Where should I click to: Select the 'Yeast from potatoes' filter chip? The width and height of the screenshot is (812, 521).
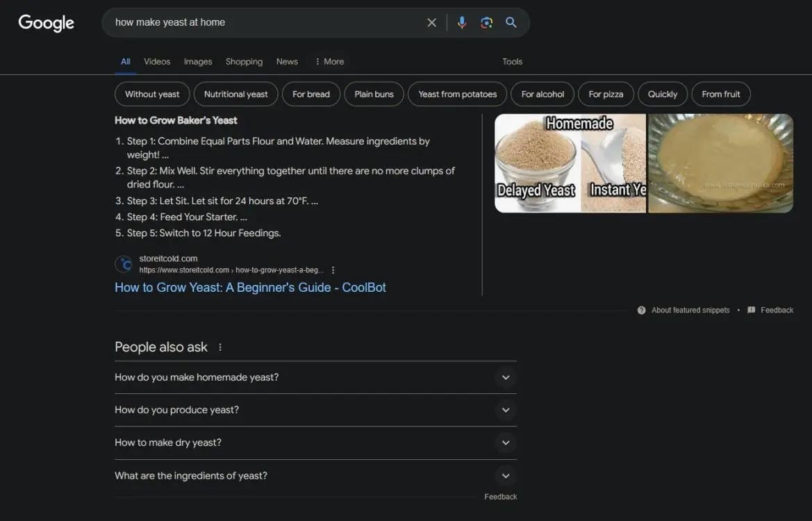[456, 94]
